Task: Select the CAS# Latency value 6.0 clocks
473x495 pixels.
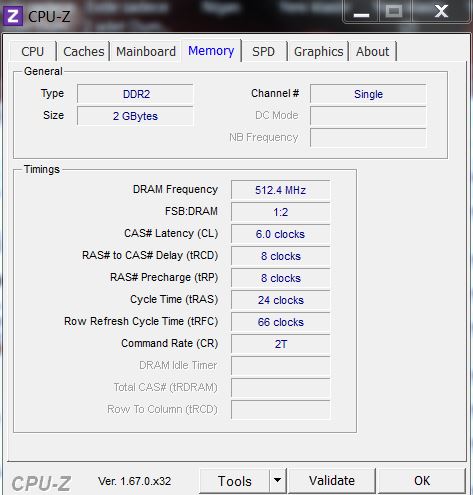Action: coord(281,234)
